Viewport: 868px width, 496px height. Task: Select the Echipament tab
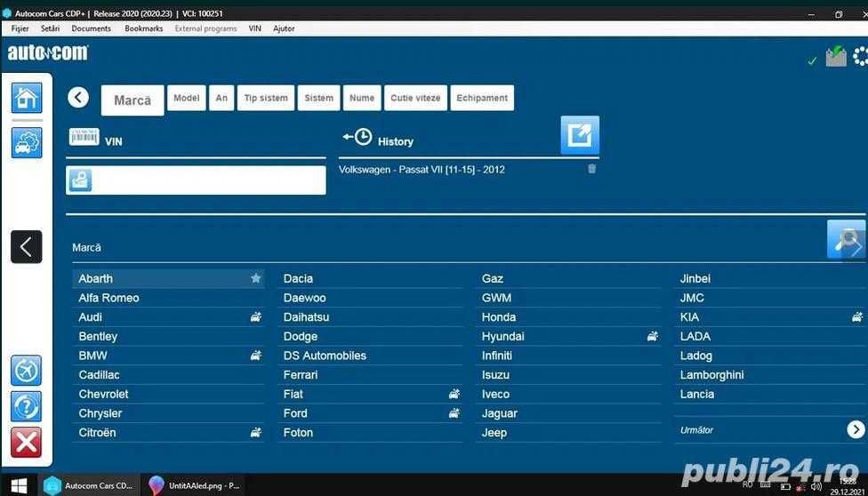click(x=482, y=98)
